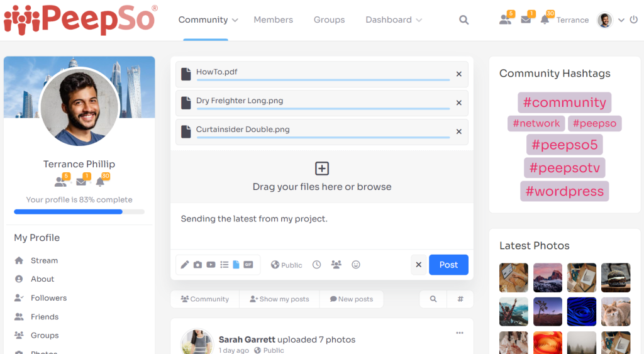
Task: Click the #community hashtag
Action: pos(564,102)
